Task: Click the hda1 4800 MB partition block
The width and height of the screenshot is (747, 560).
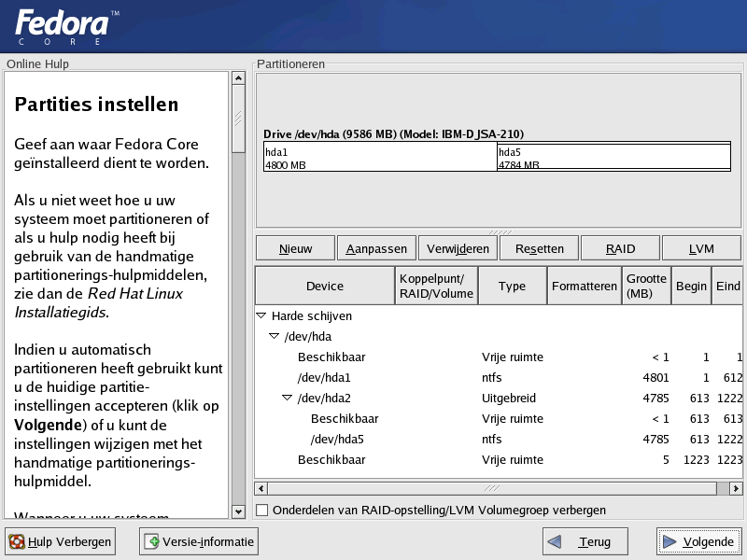Action: click(380, 157)
